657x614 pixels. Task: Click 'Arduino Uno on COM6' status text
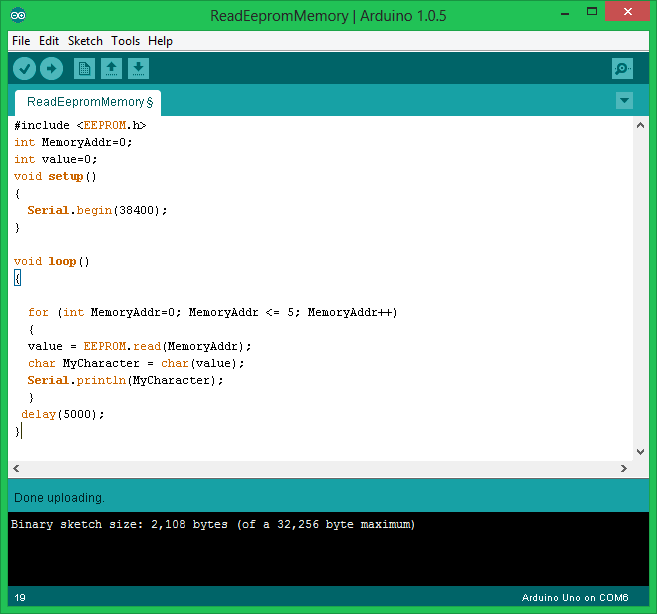pos(575,598)
